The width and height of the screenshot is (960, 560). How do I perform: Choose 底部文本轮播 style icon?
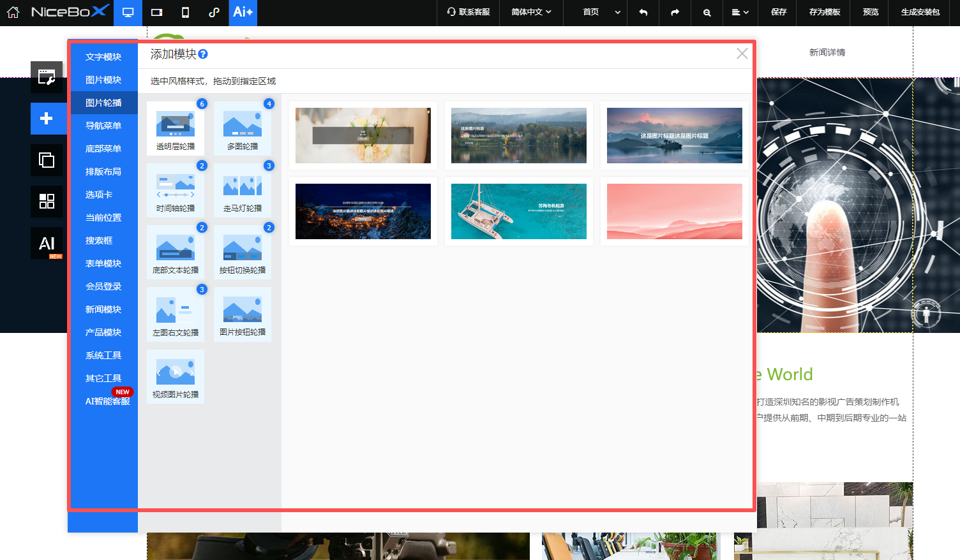click(x=176, y=252)
